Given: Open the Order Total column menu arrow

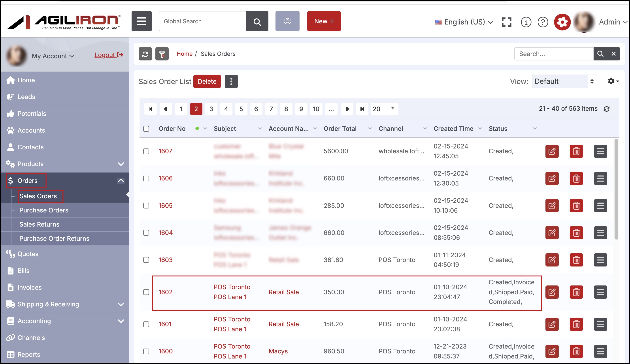Looking at the screenshot, I should [370, 129].
